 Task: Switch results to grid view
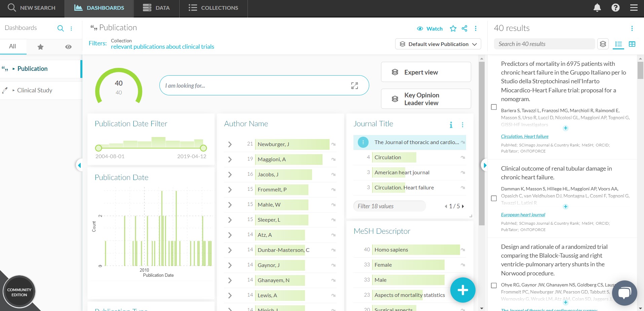coord(632,44)
